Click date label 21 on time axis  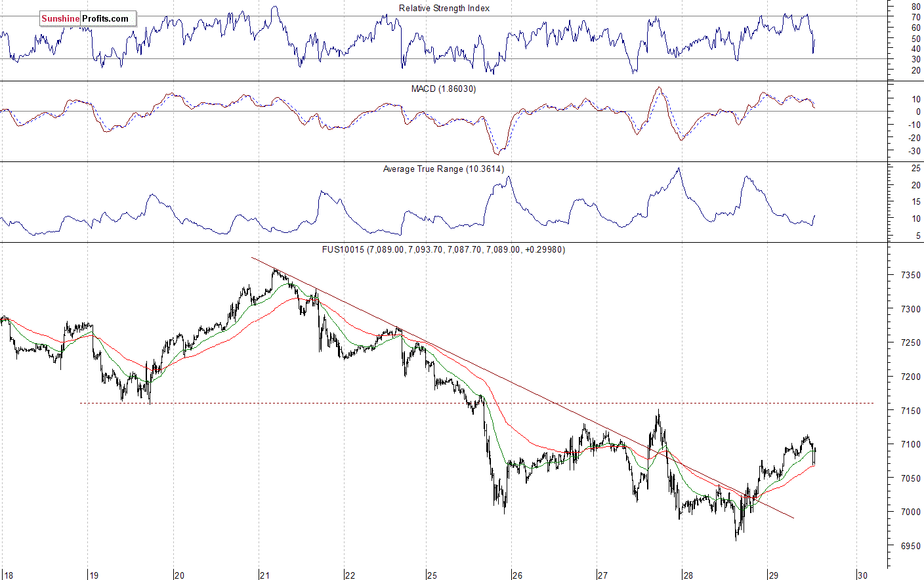(x=264, y=575)
